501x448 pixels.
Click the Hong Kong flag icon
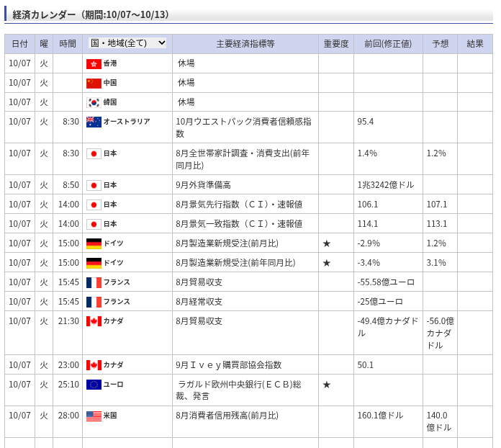click(x=94, y=64)
